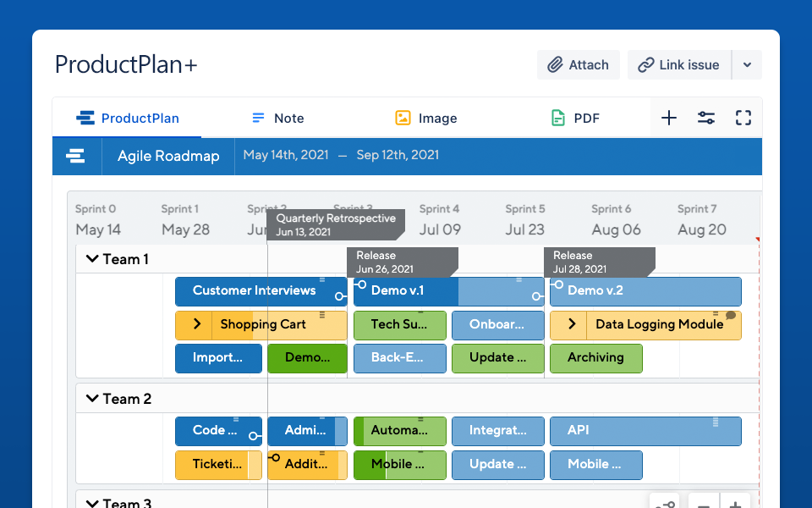Click the Note tab lines icon
The image size is (812, 508).
258,119
